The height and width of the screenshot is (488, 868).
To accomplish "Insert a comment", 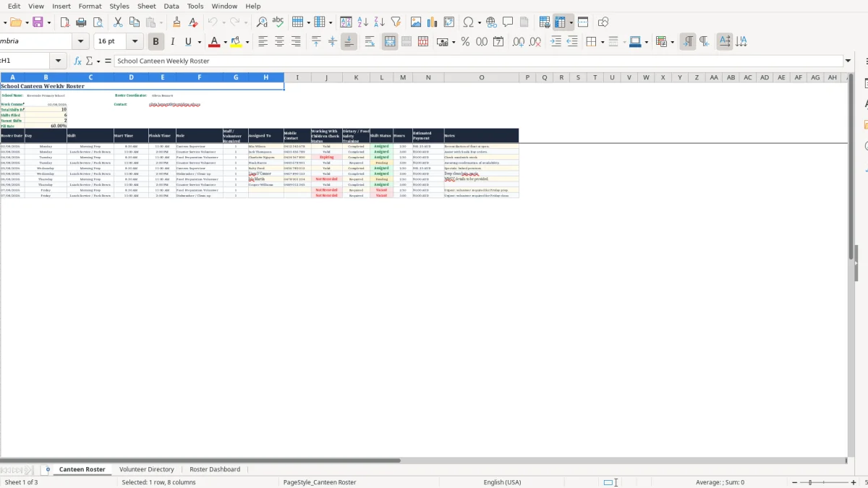I will (508, 22).
